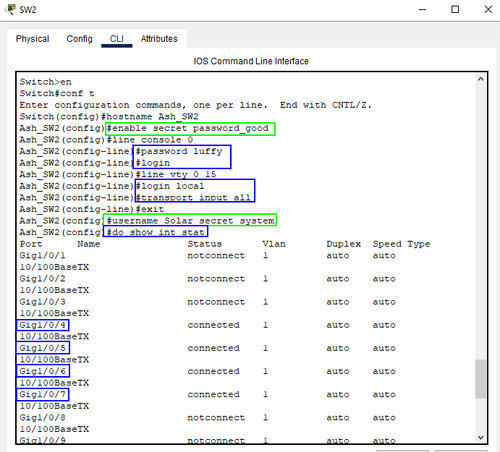This screenshot has width=500, height=452.
Task: Click the Vlan column header
Action: click(274, 244)
